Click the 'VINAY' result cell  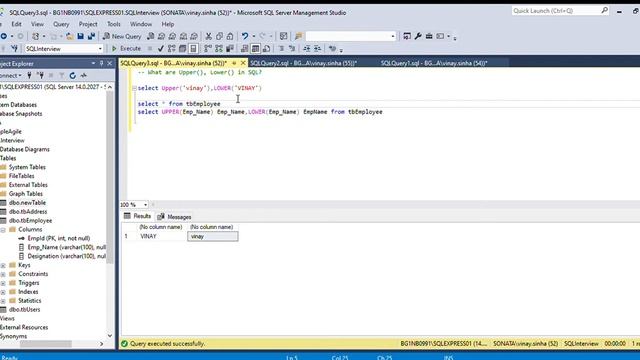point(162,236)
